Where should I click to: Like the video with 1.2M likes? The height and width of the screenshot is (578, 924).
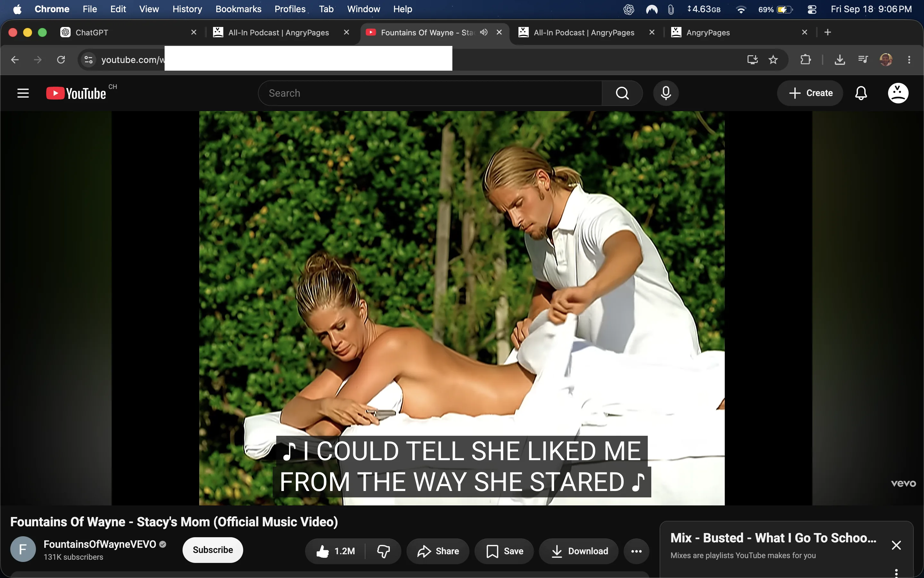pos(335,551)
